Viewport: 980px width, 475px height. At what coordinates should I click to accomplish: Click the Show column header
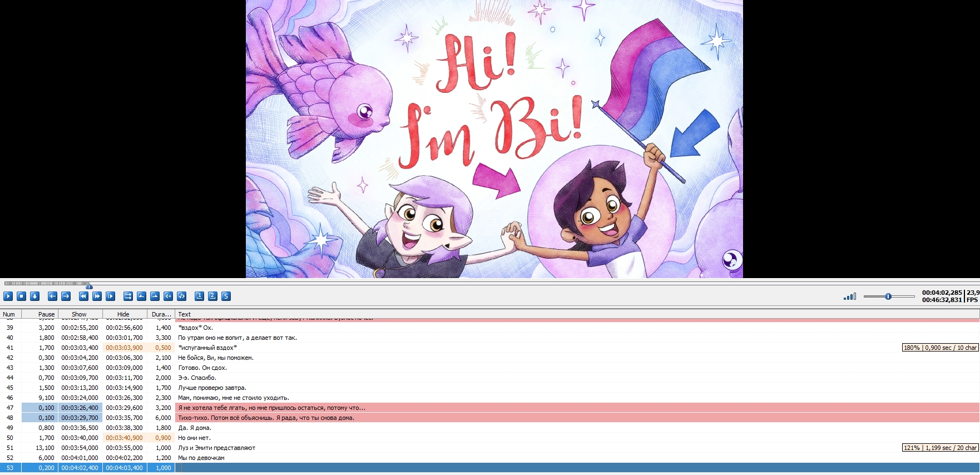pyautogui.click(x=80, y=314)
